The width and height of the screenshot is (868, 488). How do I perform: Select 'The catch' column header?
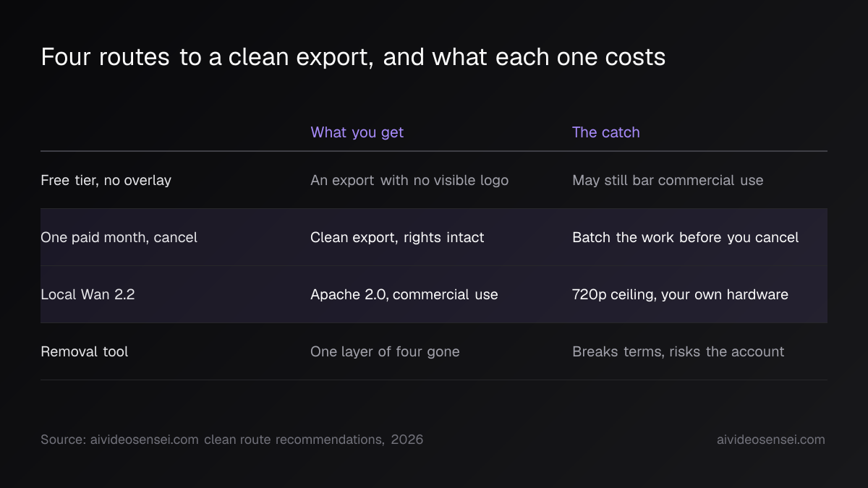(606, 132)
